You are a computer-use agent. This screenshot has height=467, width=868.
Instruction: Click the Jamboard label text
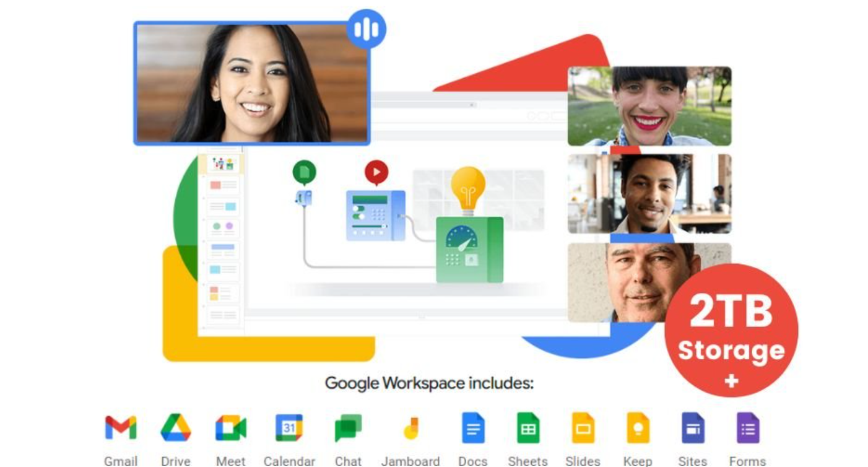coord(410,461)
